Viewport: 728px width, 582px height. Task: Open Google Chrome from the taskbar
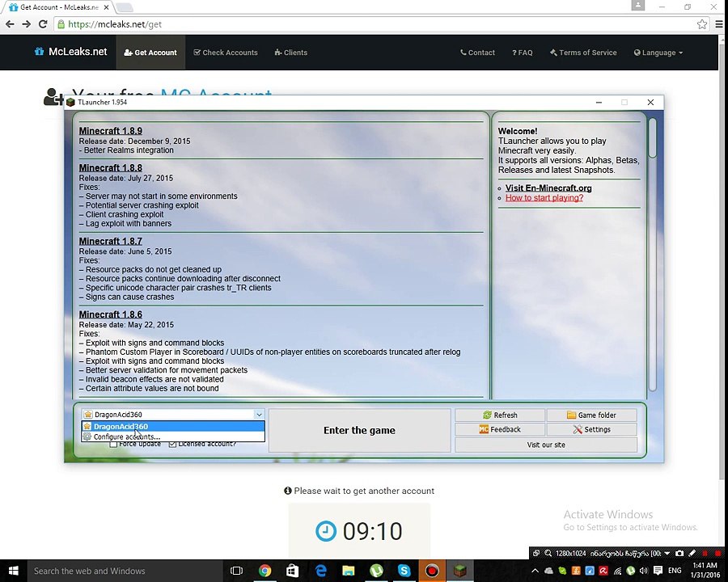pyautogui.click(x=265, y=571)
